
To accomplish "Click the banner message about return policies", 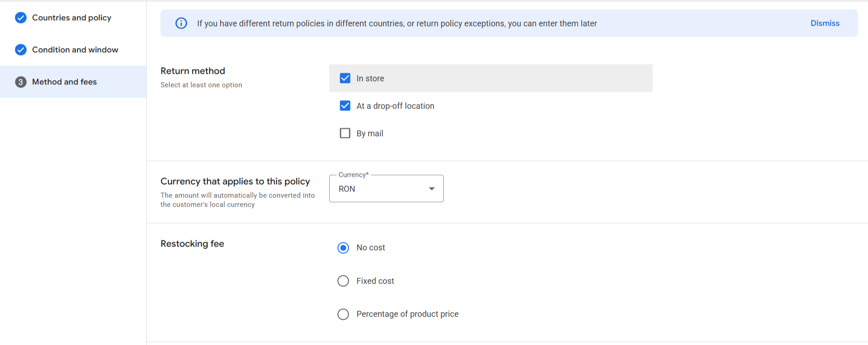I will coord(397,23).
